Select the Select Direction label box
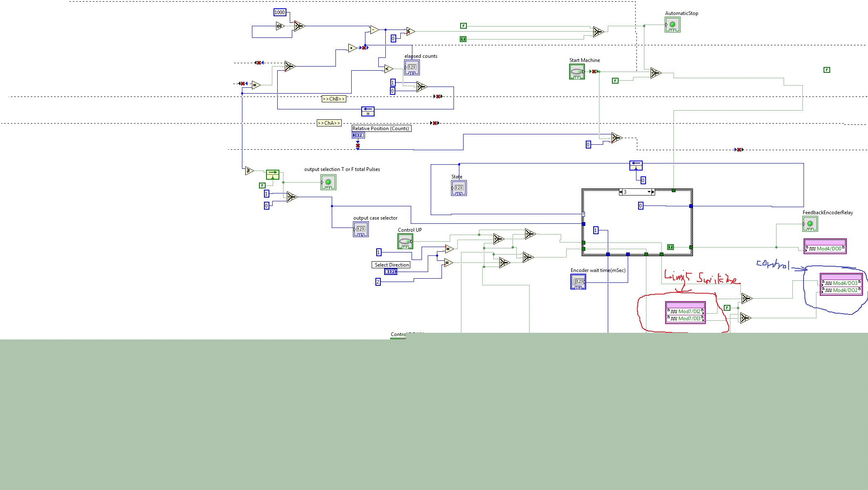This screenshot has width=868, height=490. pos(391,265)
